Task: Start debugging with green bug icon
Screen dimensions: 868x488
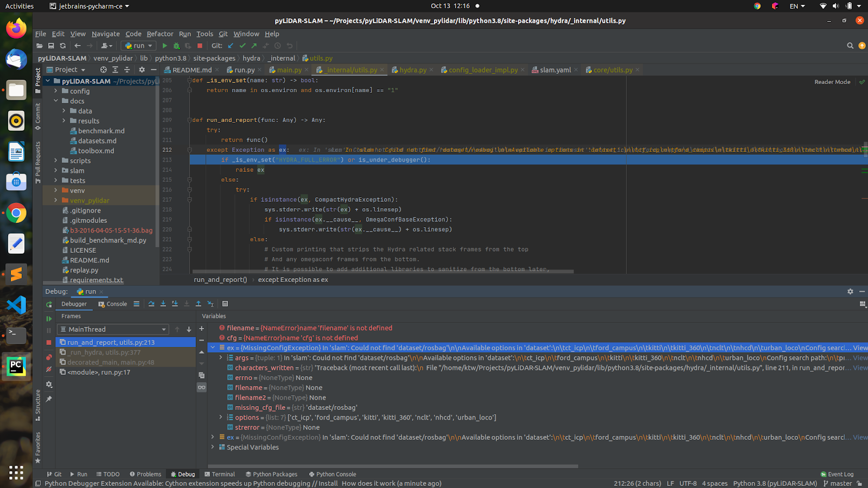Action: (176, 46)
